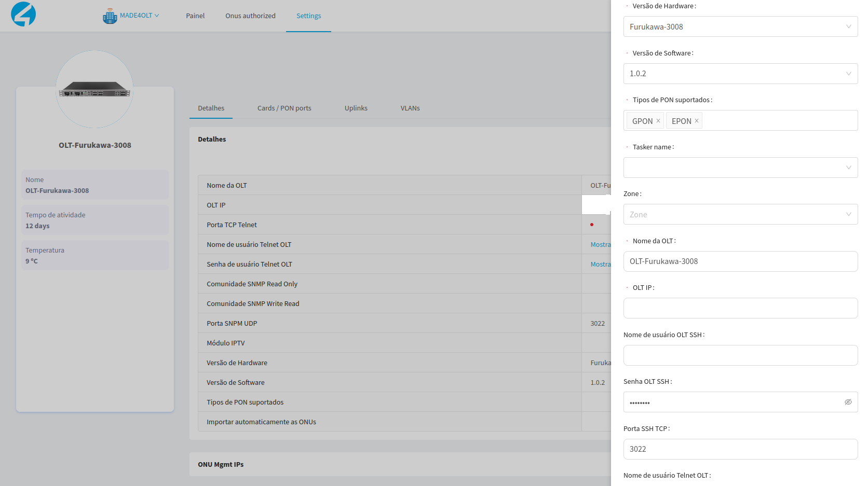The width and height of the screenshot is (868, 486).
Task: Open the Versão de Software dropdown
Action: point(740,74)
